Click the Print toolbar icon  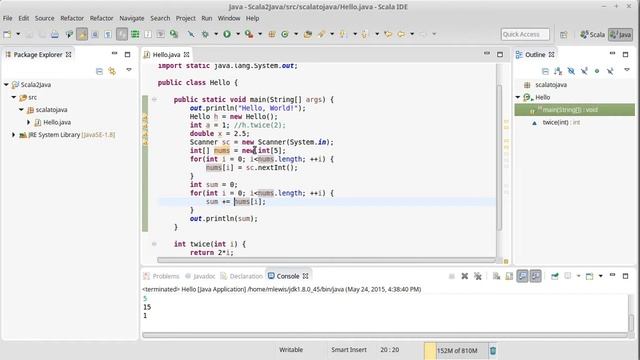coord(55,35)
